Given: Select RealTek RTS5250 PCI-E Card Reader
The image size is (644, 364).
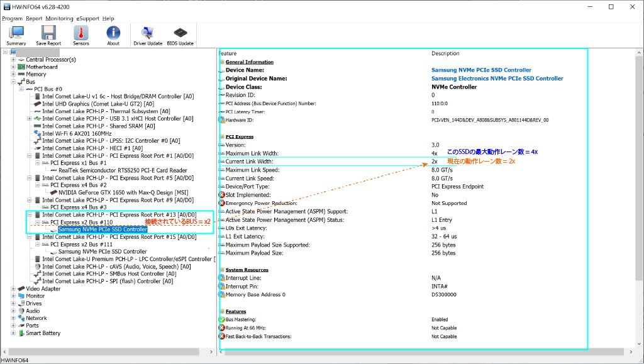Looking at the screenshot, I should click(123, 170).
